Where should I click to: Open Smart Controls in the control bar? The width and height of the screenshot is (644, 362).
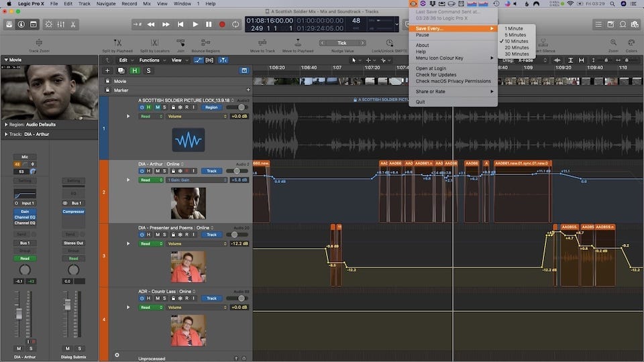[x=48, y=25]
